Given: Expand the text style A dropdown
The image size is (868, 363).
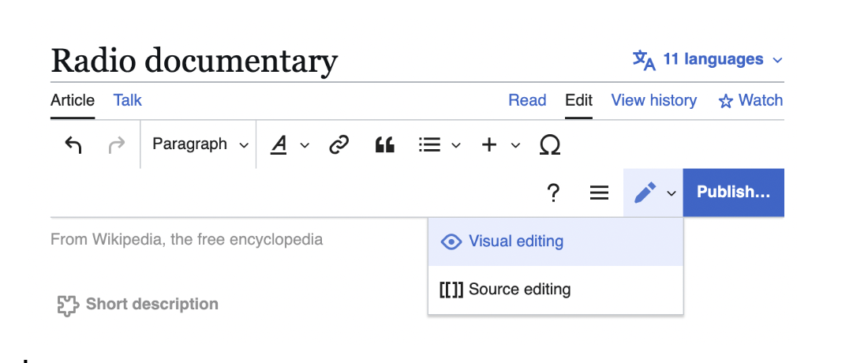Looking at the screenshot, I should coord(290,145).
